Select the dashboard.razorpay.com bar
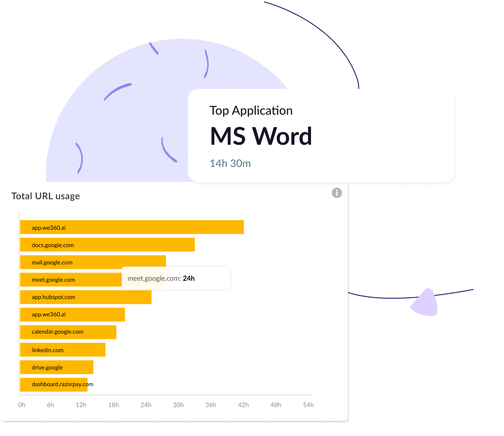The width and height of the screenshot is (504, 436). 54,385
